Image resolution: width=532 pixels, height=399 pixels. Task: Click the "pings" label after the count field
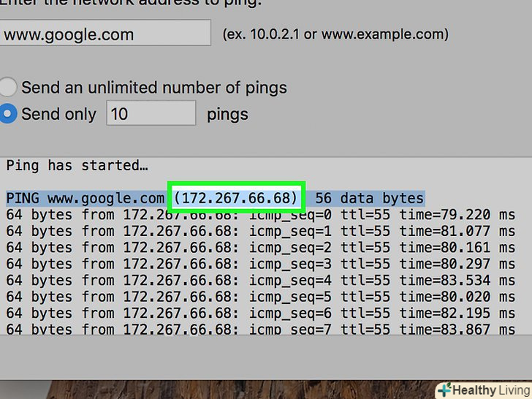coord(227,114)
